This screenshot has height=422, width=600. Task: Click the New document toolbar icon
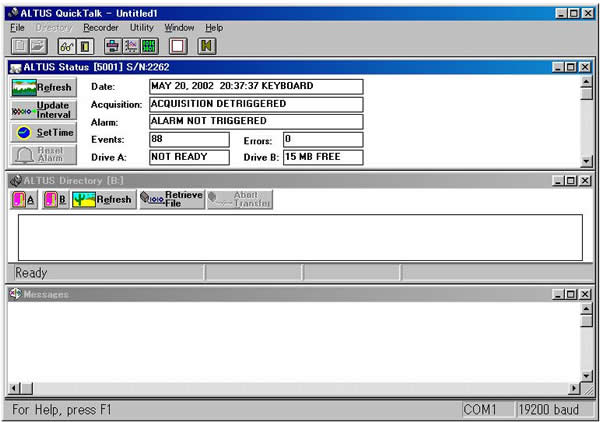[x=20, y=46]
